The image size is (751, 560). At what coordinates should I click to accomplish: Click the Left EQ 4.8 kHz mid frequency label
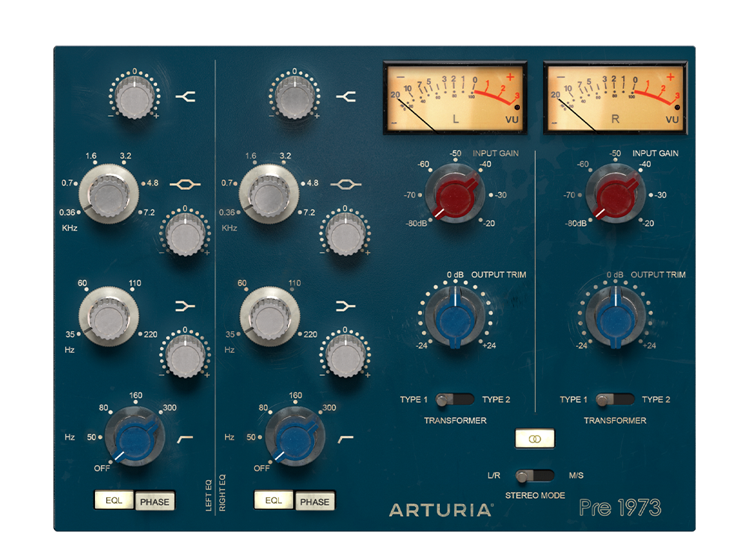(x=153, y=183)
